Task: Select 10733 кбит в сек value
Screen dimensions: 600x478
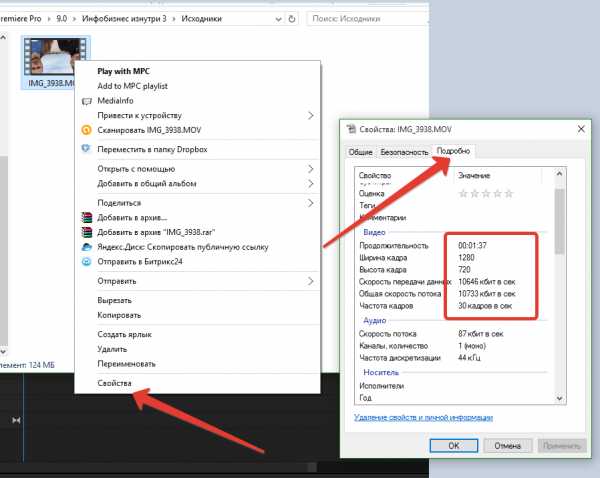Action: point(487,294)
